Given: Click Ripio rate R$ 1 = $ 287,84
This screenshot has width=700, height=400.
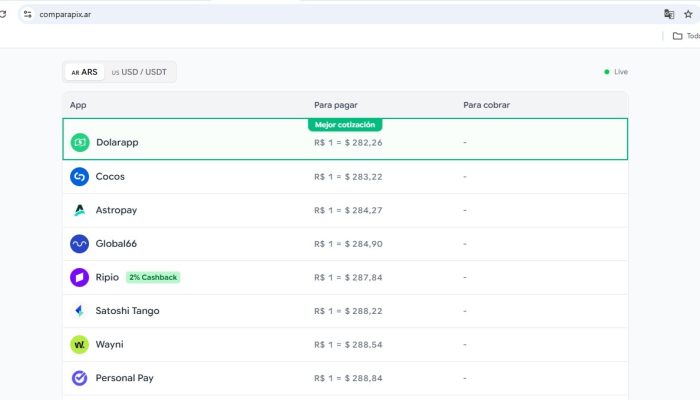Looking at the screenshot, I should [348, 278].
